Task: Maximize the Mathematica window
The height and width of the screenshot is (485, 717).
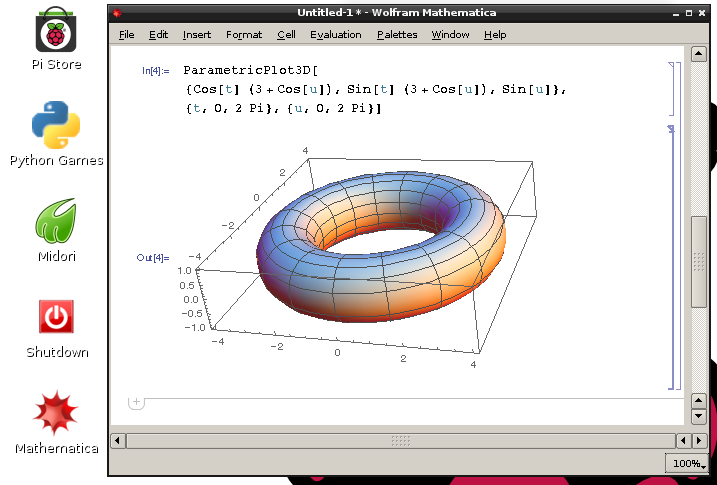Action: pos(689,13)
